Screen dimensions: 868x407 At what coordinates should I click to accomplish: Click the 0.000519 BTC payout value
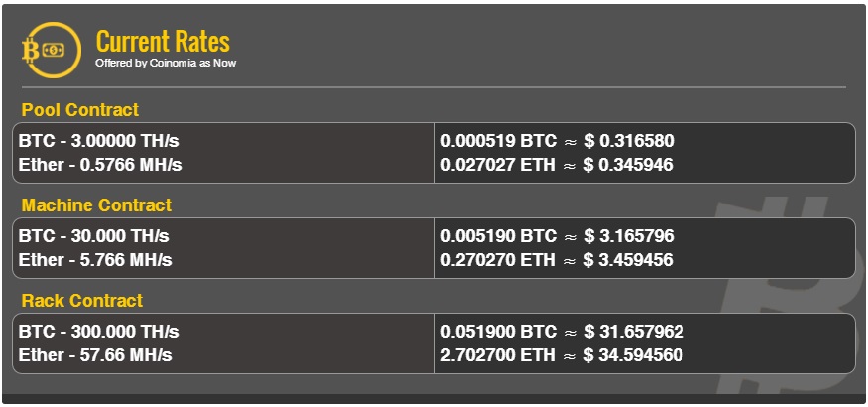(x=499, y=141)
